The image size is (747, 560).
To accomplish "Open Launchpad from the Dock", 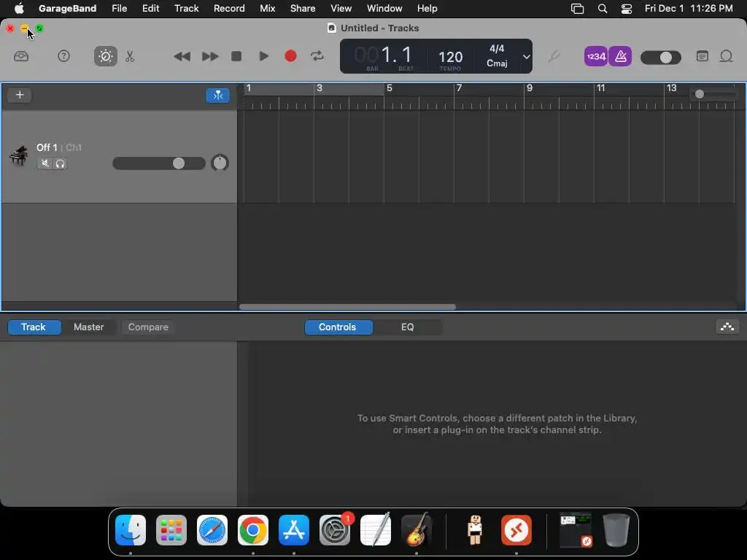I will coord(171,530).
